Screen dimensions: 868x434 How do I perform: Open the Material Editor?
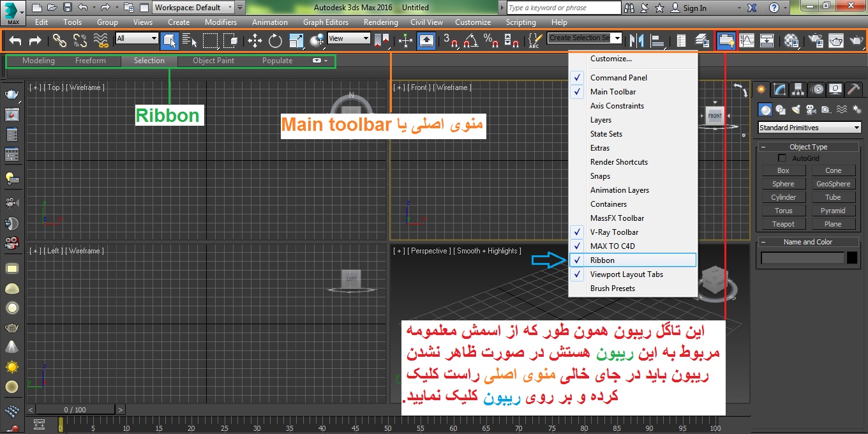click(x=791, y=40)
